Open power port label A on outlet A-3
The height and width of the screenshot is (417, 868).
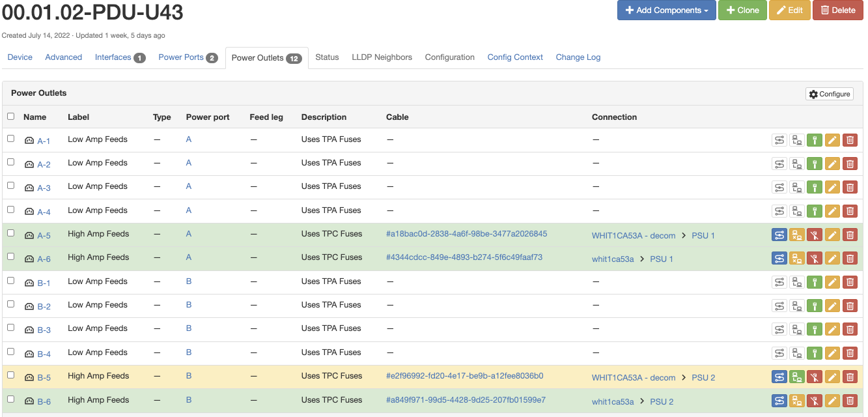[x=188, y=187]
